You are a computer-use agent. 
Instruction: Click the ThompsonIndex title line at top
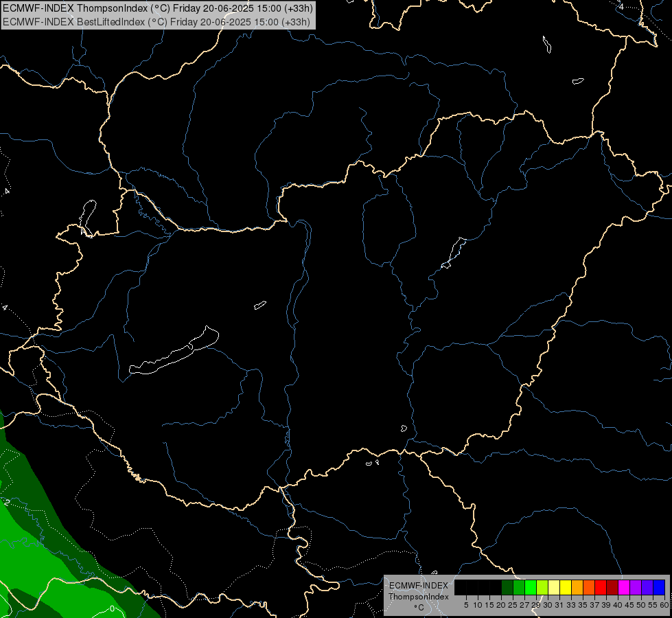158,8
